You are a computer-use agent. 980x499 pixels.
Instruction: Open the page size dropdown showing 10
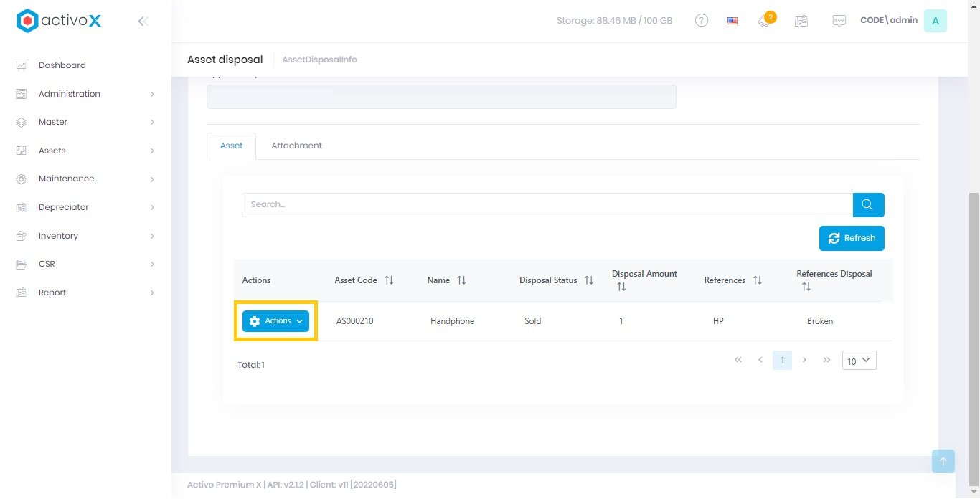click(859, 361)
